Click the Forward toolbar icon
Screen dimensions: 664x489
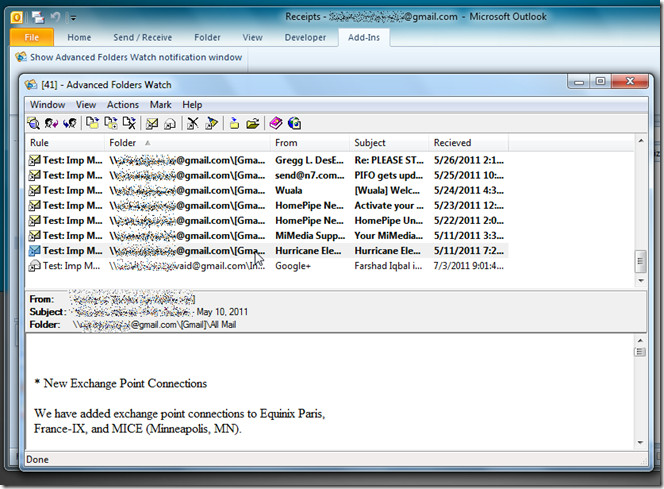coord(69,123)
